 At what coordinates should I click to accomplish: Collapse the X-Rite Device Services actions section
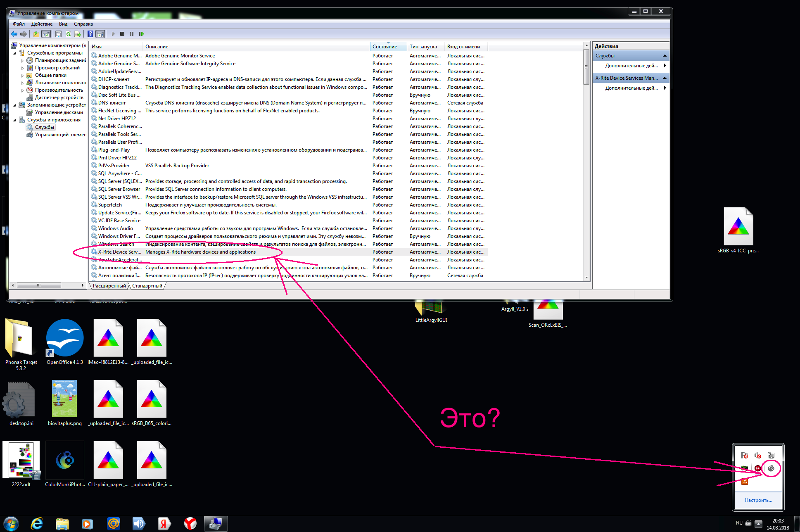[x=665, y=78]
